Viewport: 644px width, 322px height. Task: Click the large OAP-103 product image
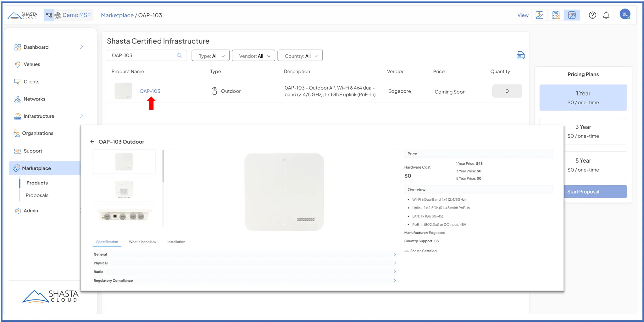(284, 192)
